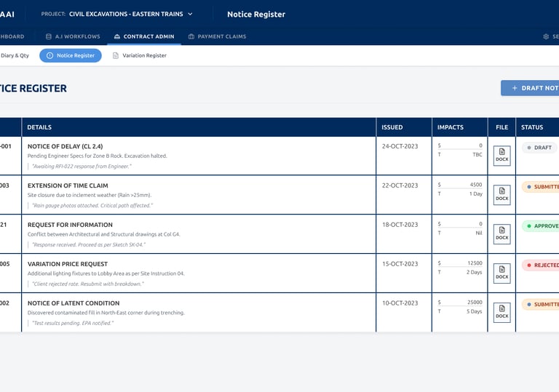
Task: Click time impact 'TBC'
Action: point(477,155)
